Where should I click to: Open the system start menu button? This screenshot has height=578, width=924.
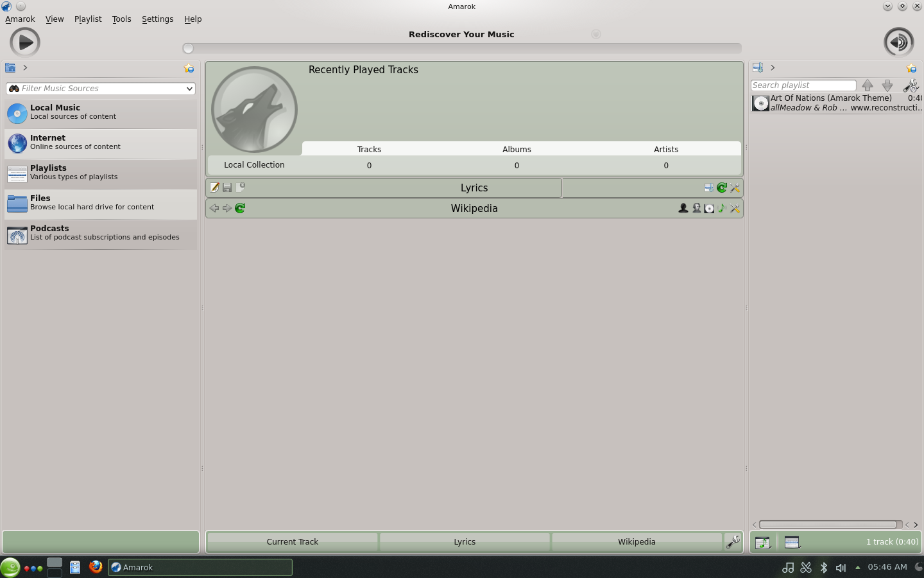10,568
